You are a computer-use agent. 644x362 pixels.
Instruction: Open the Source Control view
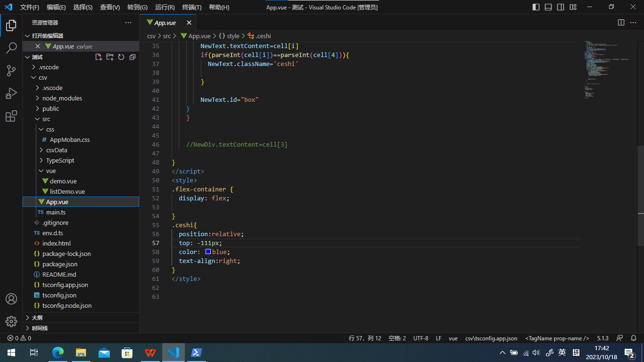pos(11,71)
